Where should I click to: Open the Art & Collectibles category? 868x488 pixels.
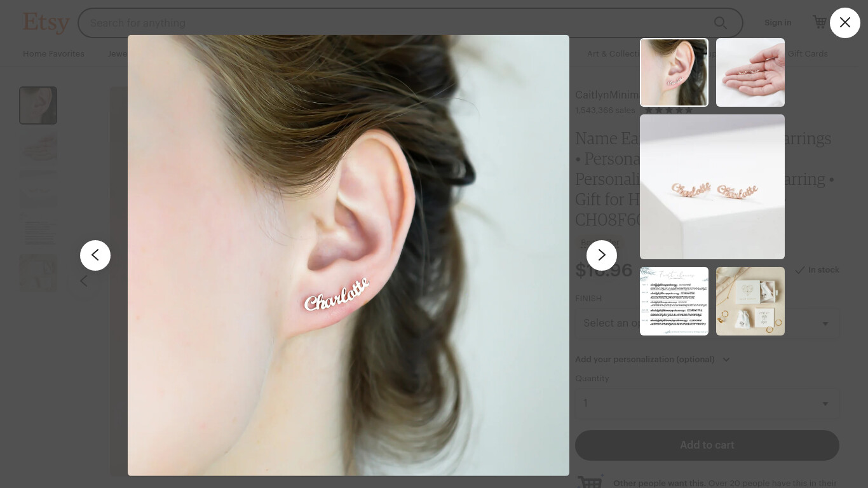pyautogui.click(x=613, y=54)
